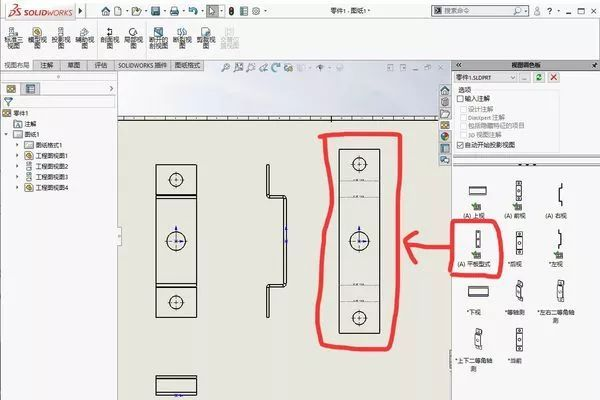600x400 pixels.
Task: Undo the last action
Action: [193, 11]
